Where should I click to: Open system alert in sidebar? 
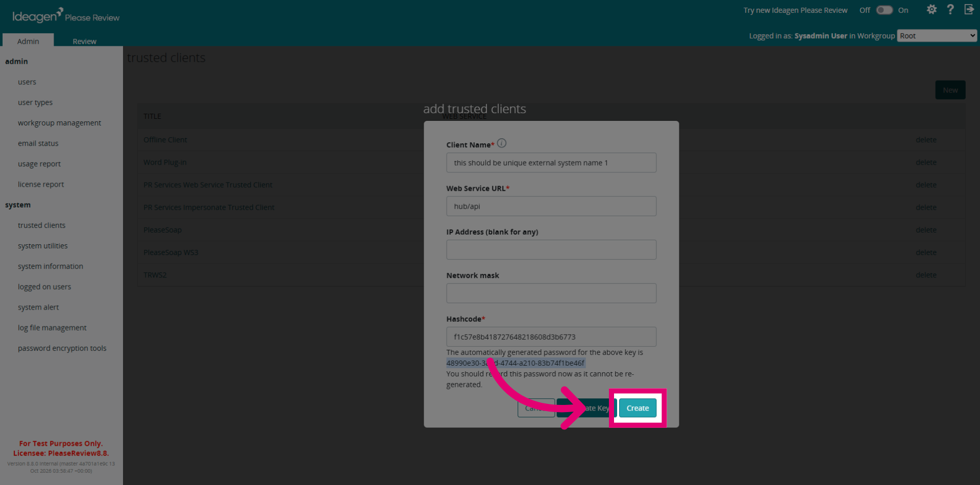click(x=38, y=307)
